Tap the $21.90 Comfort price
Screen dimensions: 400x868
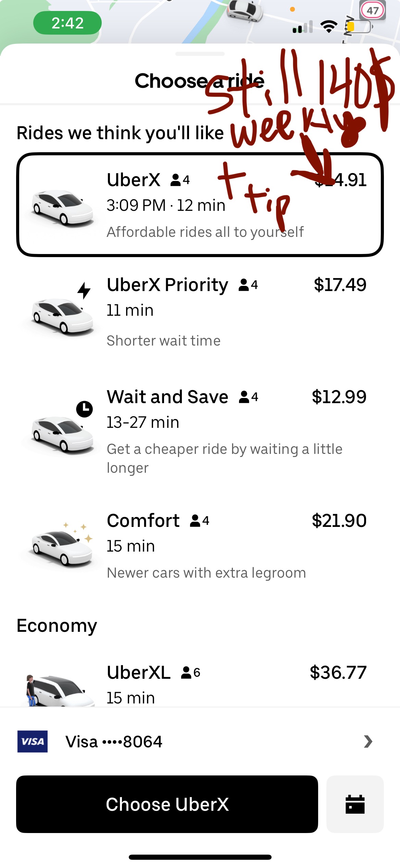tap(339, 521)
